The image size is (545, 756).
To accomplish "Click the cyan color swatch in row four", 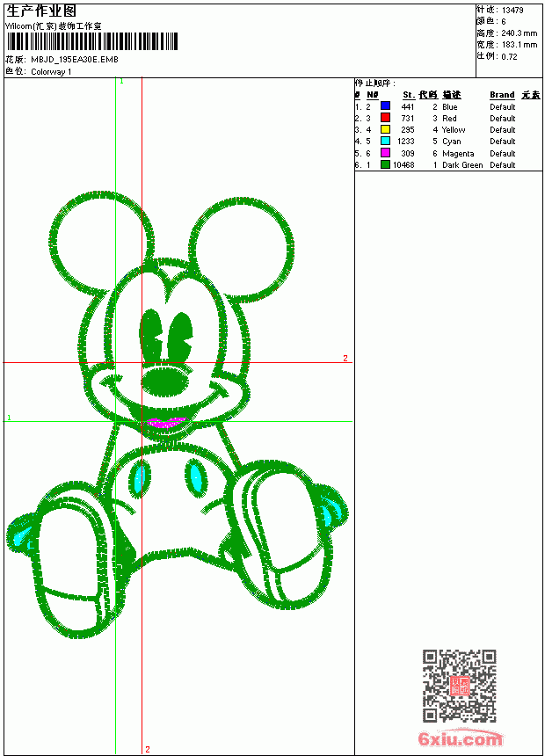I will pos(385,141).
